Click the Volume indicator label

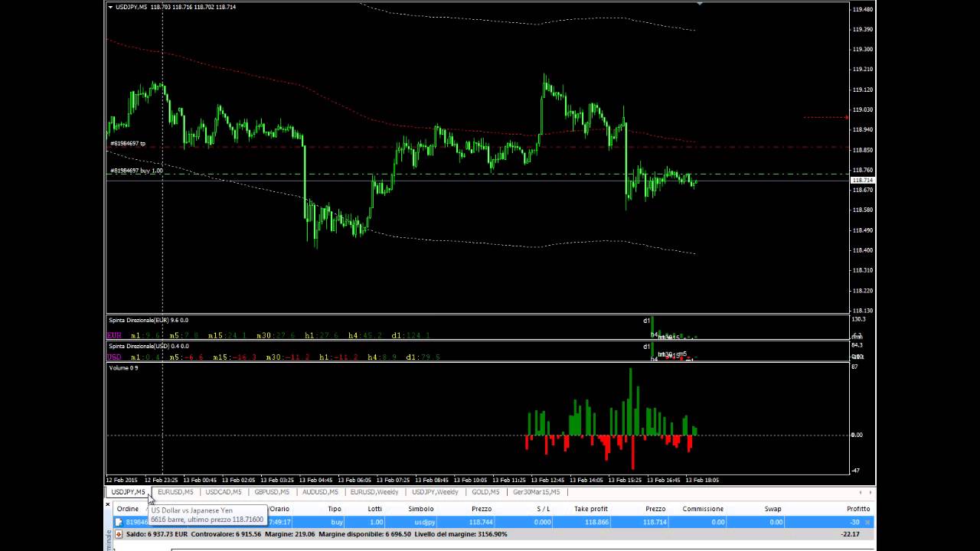(123, 368)
